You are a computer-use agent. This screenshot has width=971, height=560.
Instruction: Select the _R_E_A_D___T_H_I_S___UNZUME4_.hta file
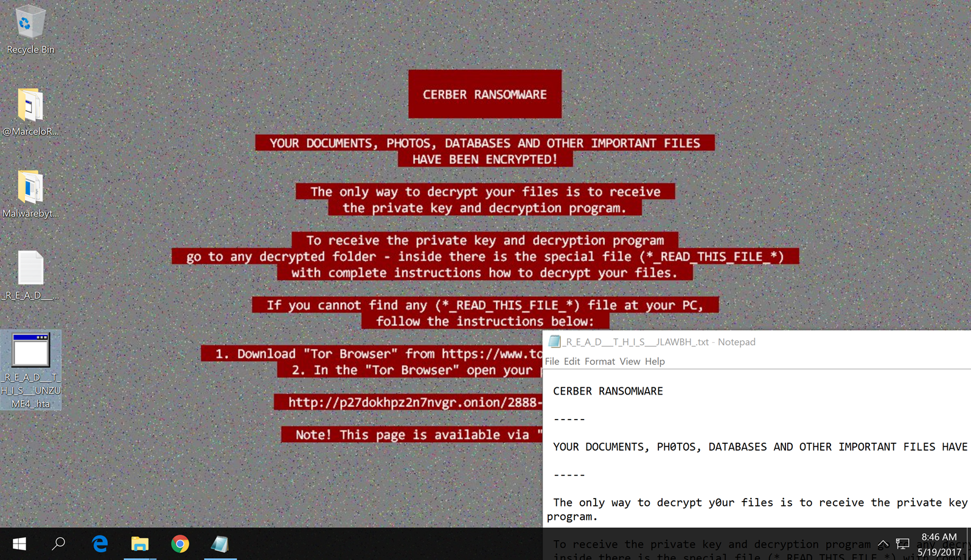31,370
